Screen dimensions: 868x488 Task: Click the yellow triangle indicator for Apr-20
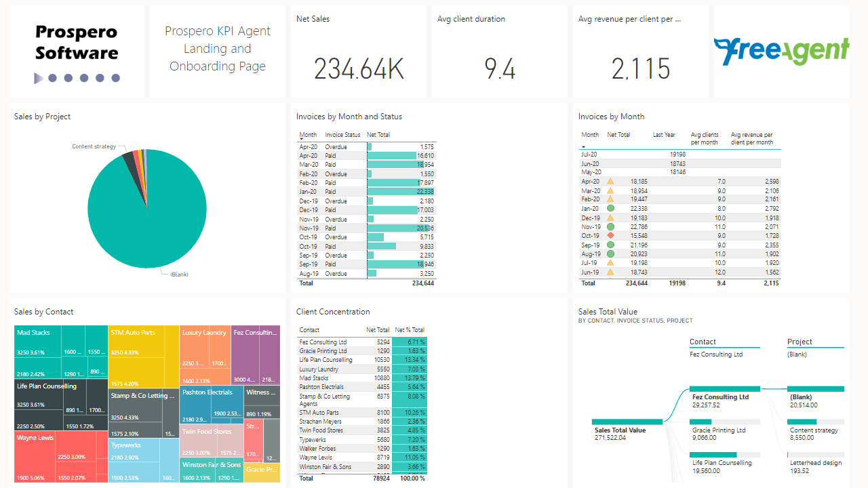point(610,182)
